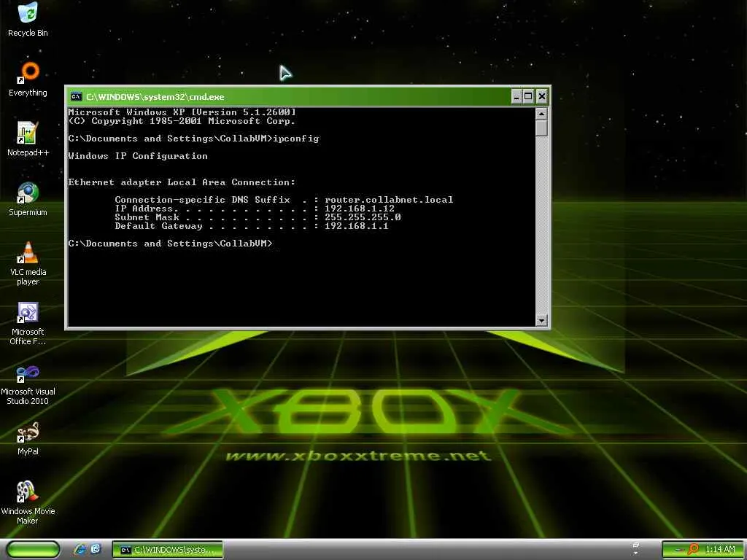
Task: Click the last command prompt line
Action: coord(171,244)
